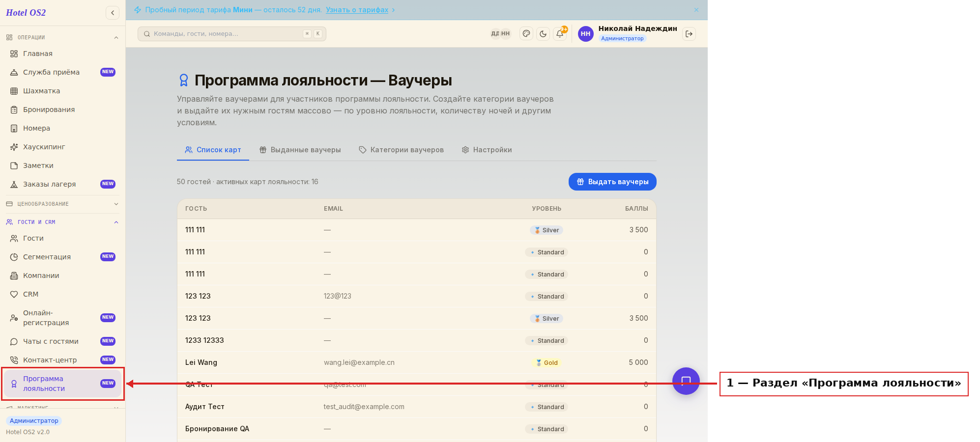Open the Гости list in the sidebar
Viewport: 980px width, 442px height.
(x=62, y=238)
